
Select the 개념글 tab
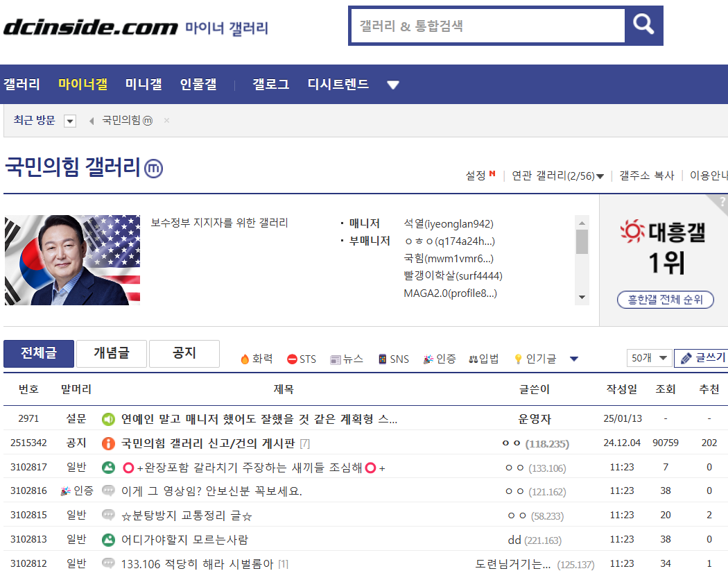pos(112,354)
